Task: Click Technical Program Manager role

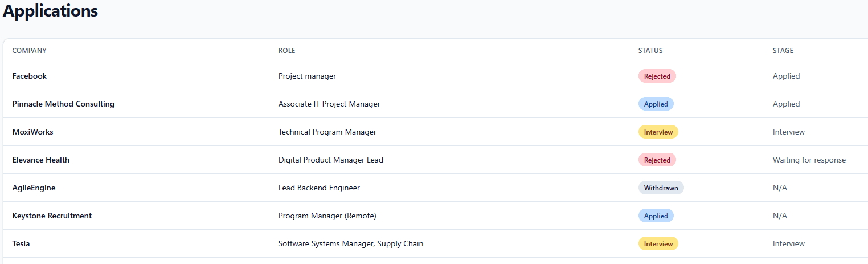Action: coord(327,132)
